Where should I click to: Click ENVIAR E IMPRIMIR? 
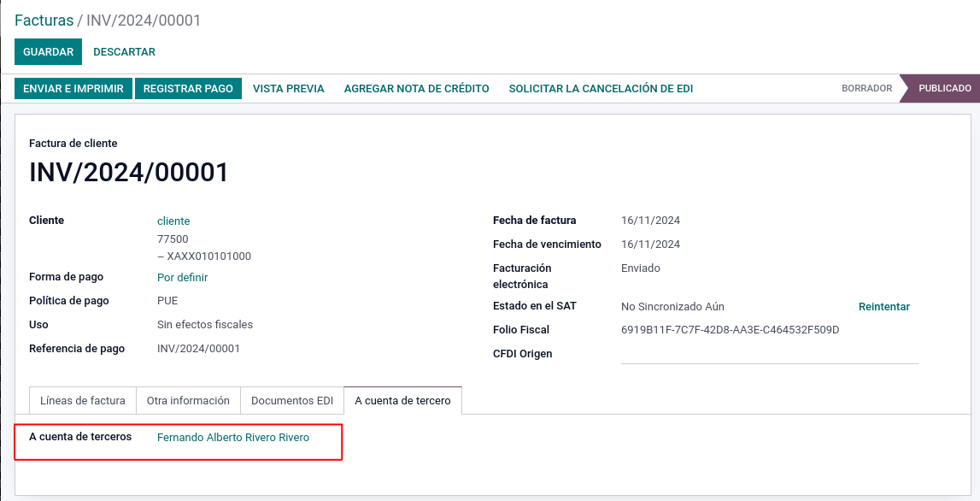coord(73,88)
